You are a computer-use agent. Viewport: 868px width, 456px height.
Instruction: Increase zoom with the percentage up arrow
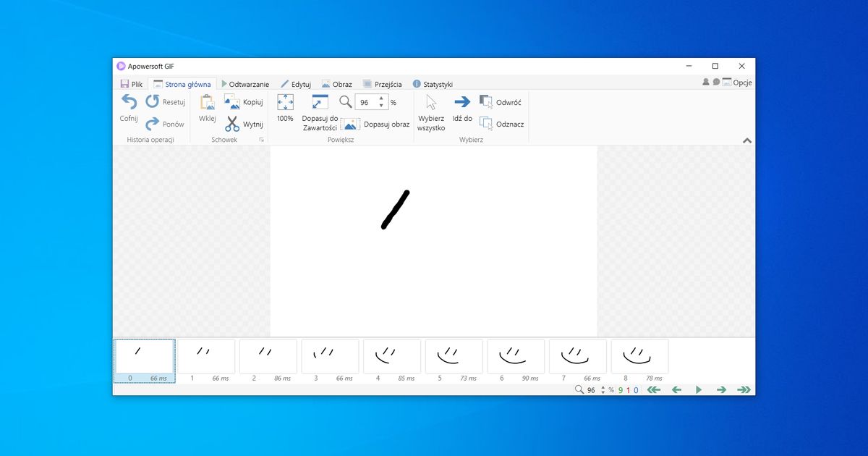pyautogui.click(x=382, y=99)
